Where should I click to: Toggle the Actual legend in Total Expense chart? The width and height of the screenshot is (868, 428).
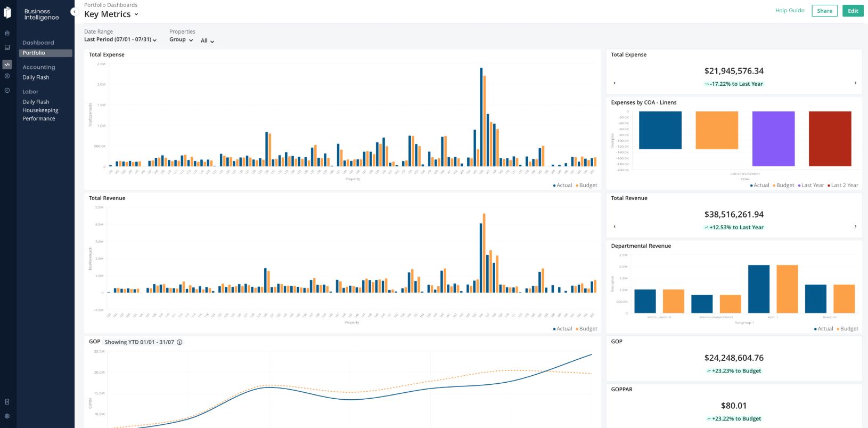[562, 185]
